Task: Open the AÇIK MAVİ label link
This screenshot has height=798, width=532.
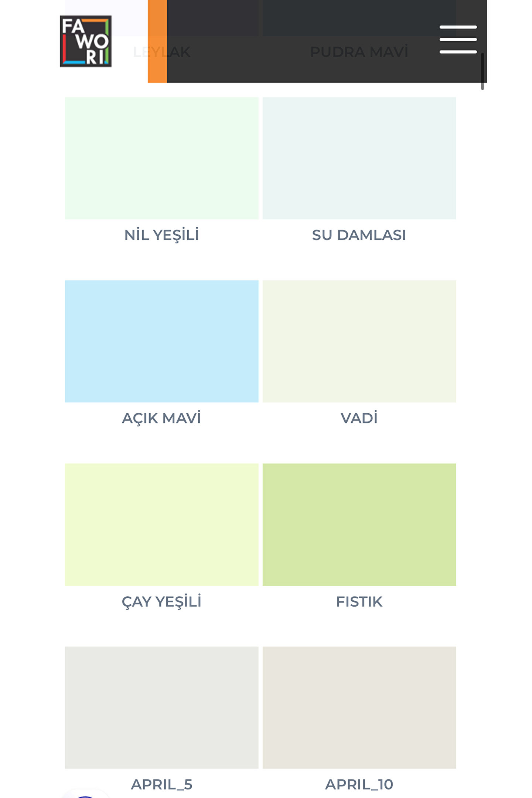Action: [x=161, y=418]
